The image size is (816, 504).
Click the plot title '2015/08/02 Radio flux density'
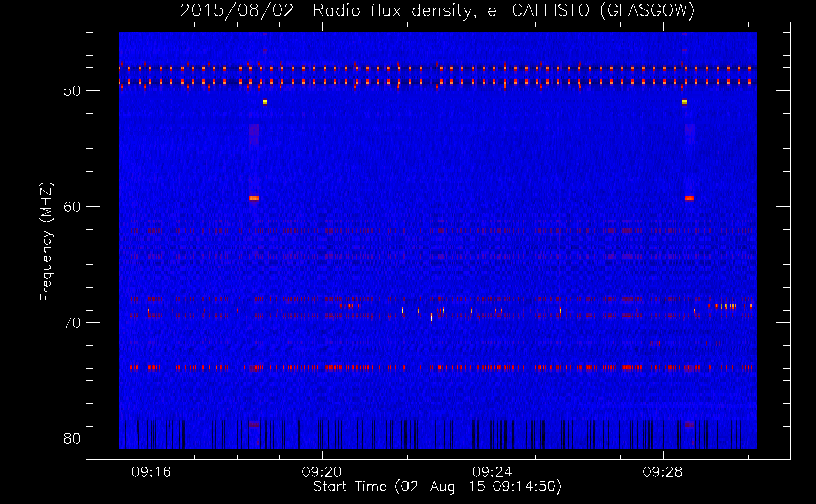(x=437, y=10)
